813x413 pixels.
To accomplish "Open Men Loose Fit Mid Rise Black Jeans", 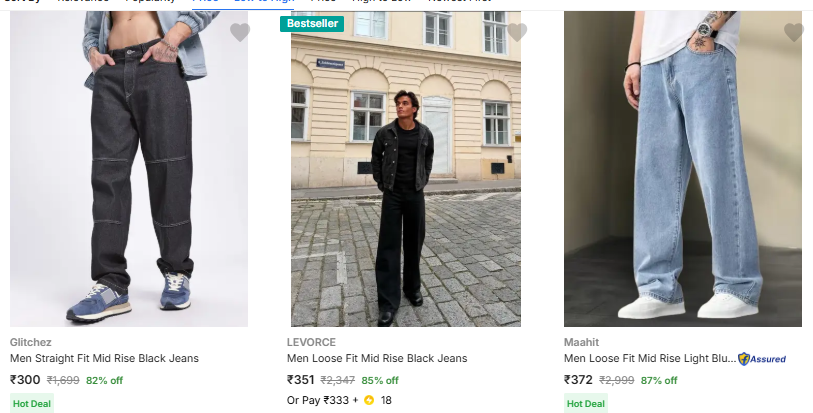I will tap(377, 358).
